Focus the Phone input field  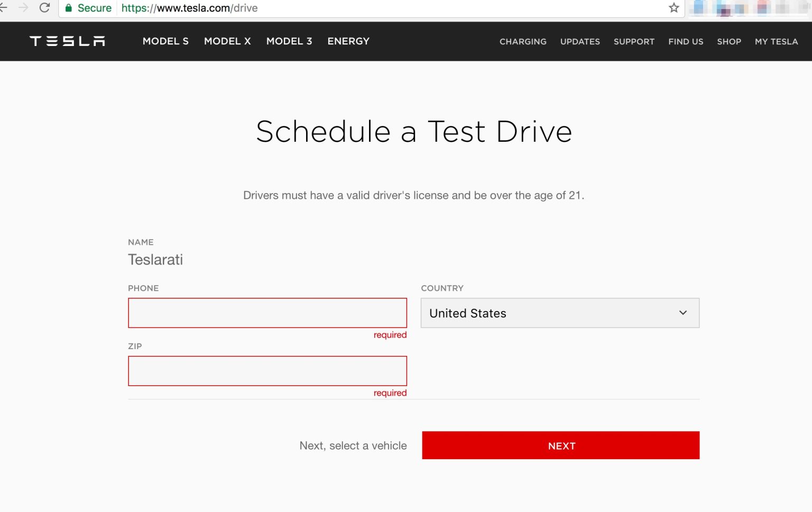pos(267,313)
